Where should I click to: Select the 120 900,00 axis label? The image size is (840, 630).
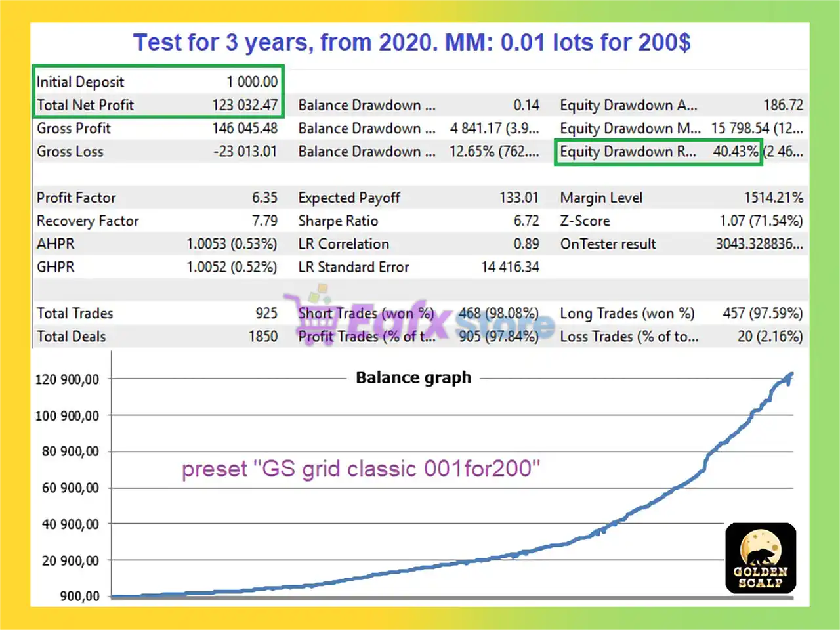pyautogui.click(x=67, y=379)
